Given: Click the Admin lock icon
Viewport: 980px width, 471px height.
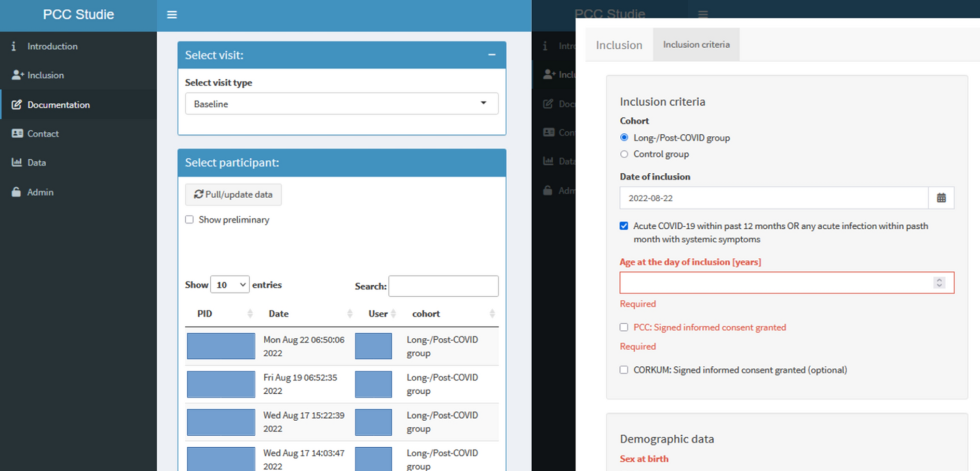Looking at the screenshot, I should 17,192.
